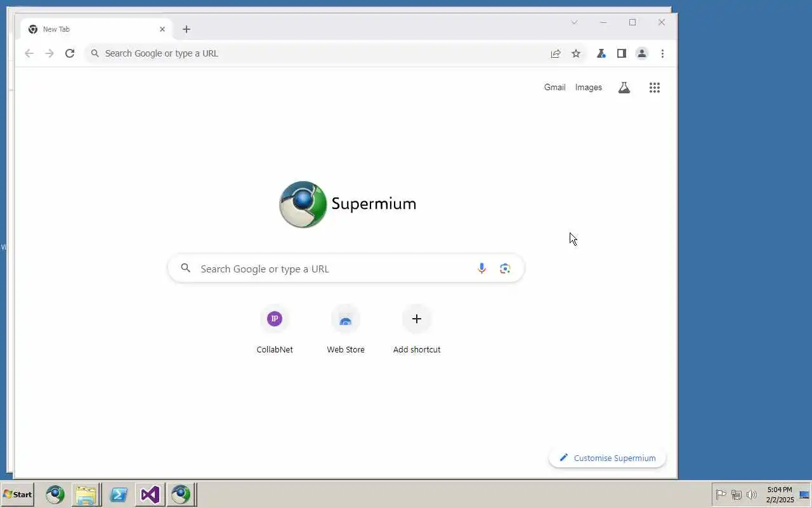Open File Explorer from the taskbar
Viewport: 812px width, 508px height.
coord(86,495)
